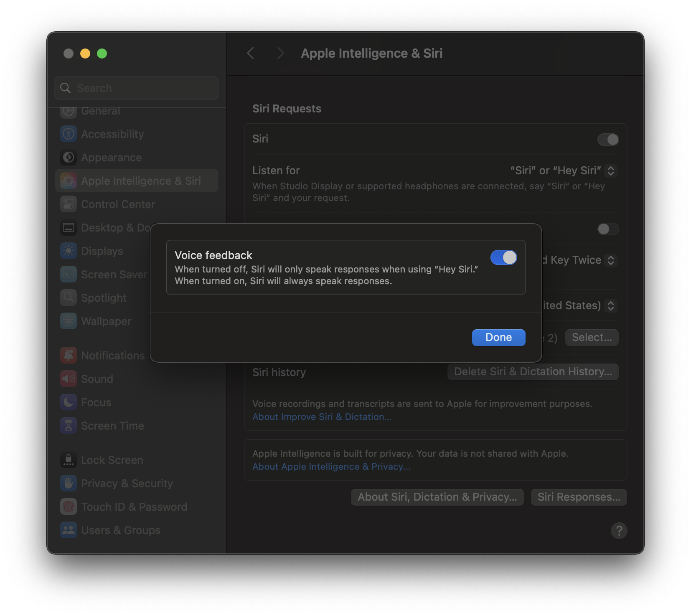This screenshot has width=691, height=616.
Task: Select the Screen Saver icon
Action: point(69,274)
